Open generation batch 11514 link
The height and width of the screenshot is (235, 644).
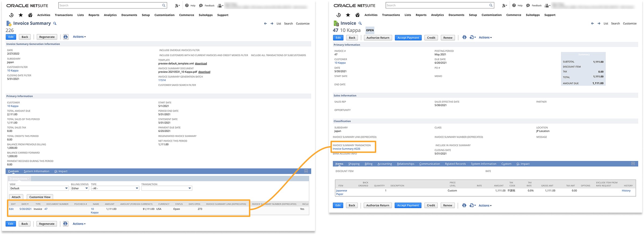point(162,80)
